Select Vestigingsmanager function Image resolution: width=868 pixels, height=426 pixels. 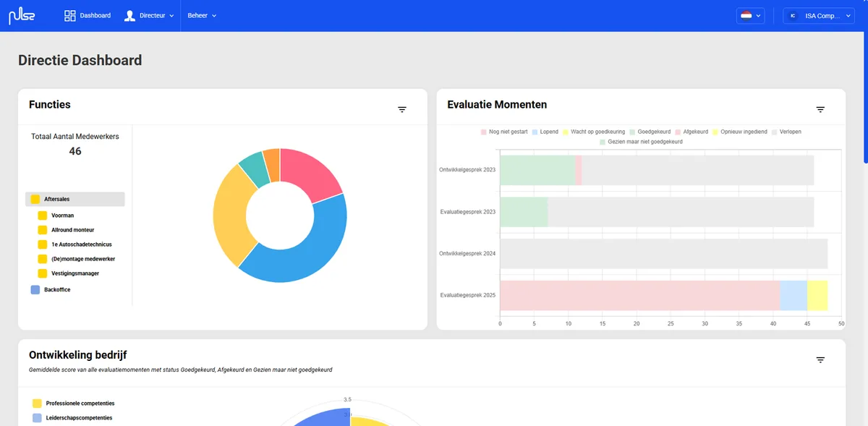(75, 273)
